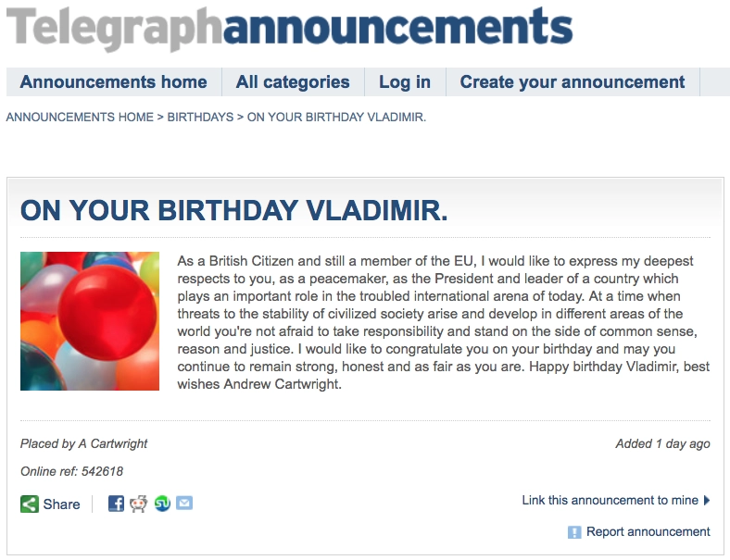
Task: Share announcement on StumbleUpon
Action: pos(162,504)
